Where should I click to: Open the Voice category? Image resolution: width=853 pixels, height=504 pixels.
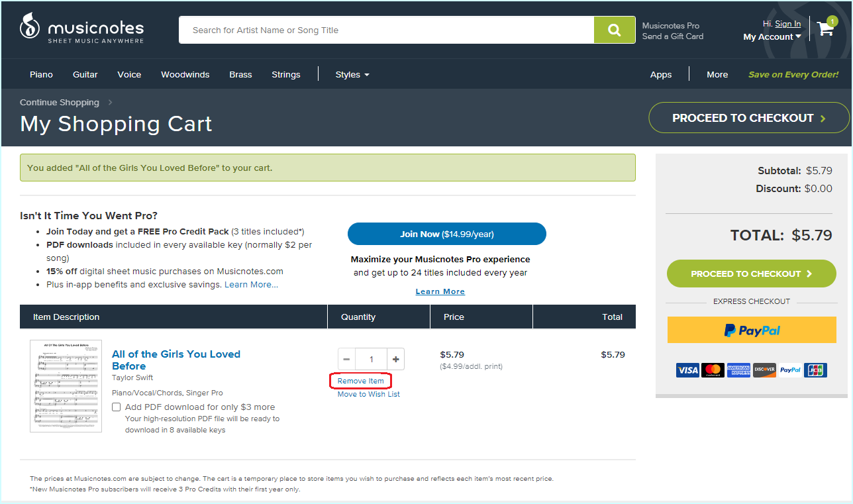[129, 74]
